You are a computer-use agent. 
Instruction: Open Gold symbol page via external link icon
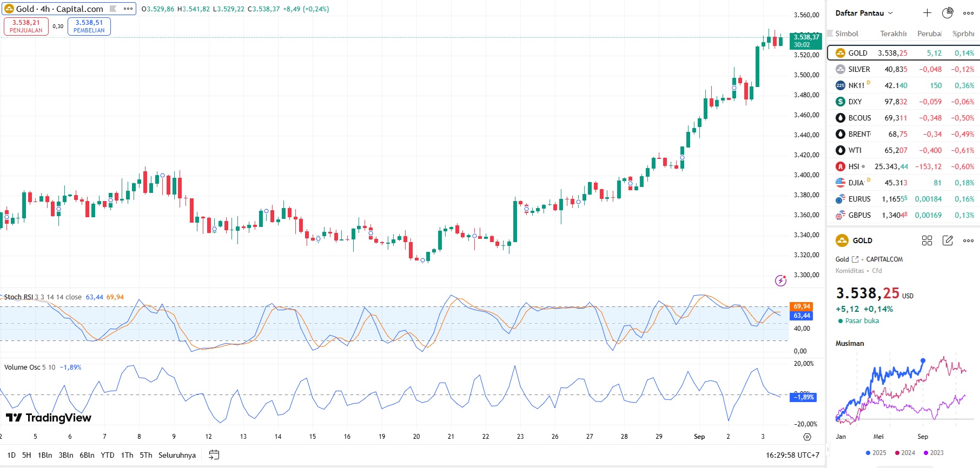tap(855, 259)
